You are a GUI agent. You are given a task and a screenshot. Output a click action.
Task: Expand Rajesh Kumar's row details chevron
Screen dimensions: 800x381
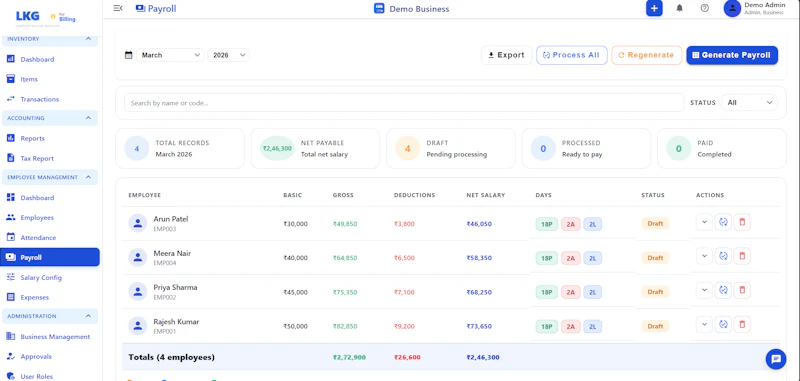pyautogui.click(x=704, y=324)
